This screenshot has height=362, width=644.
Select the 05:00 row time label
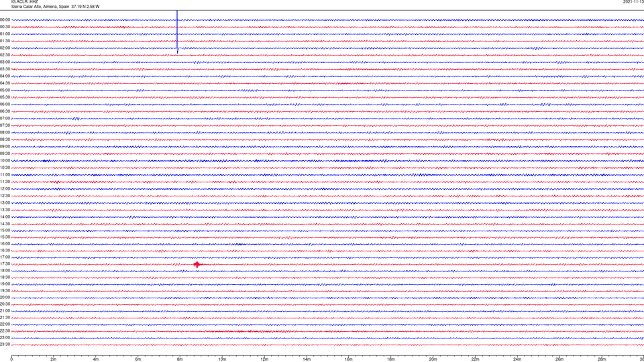pyautogui.click(x=5, y=90)
